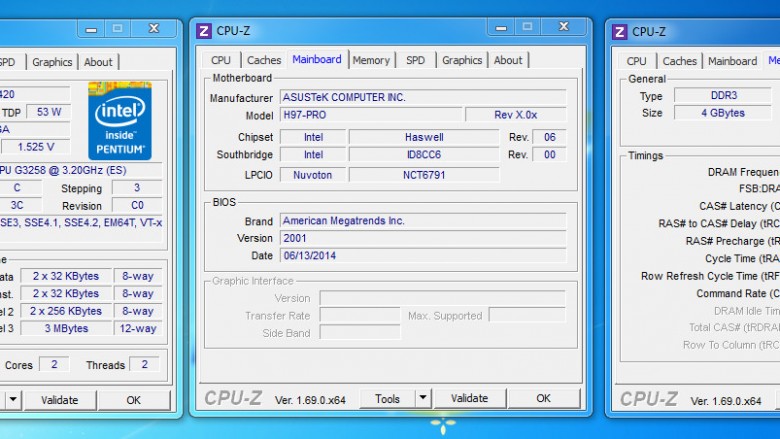Click the Model field H97-PRO
The height and width of the screenshot is (439, 780).
pyautogui.click(x=371, y=115)
